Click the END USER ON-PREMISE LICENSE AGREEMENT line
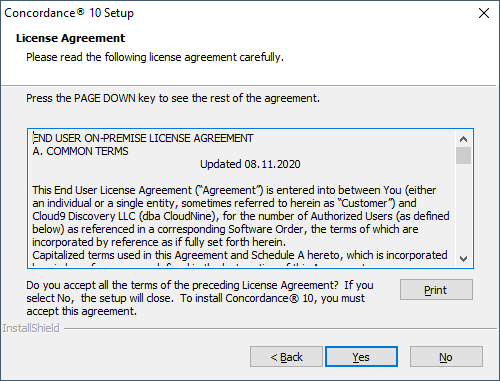The image size is (500, 381). point(143,138)
